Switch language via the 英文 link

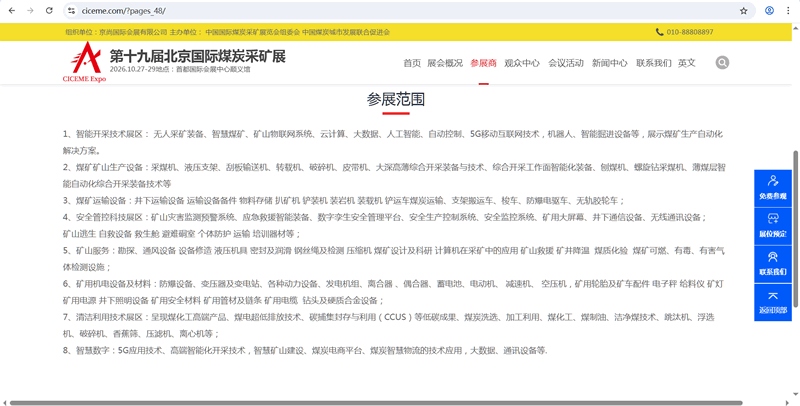(x=686, y=63)
